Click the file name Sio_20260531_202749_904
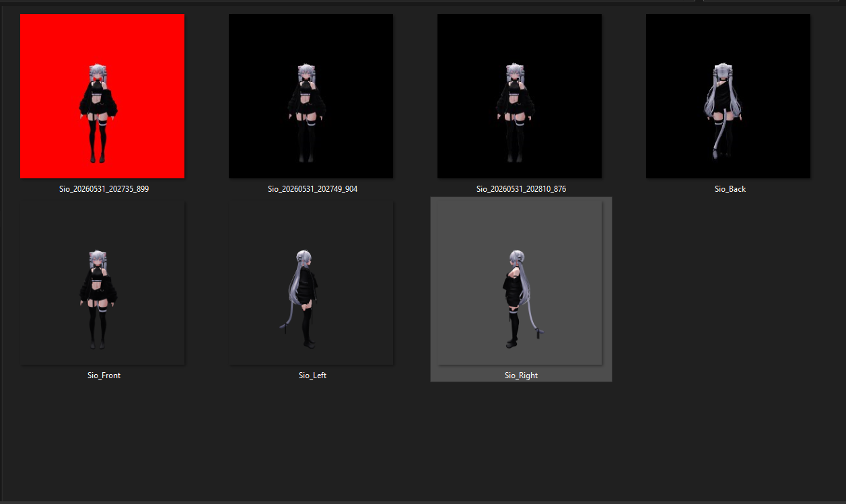Viewport: 846px width, 504px height. point(312,189)
